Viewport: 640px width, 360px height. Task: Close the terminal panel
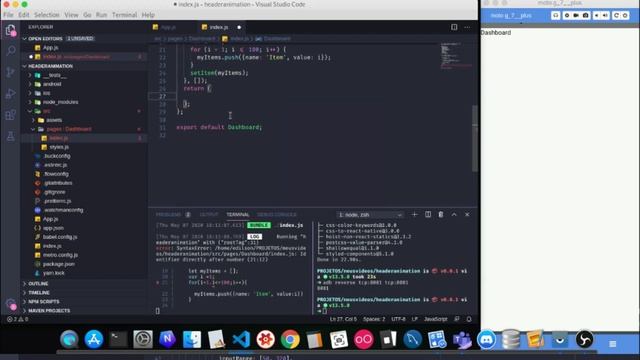coord(467,214)
